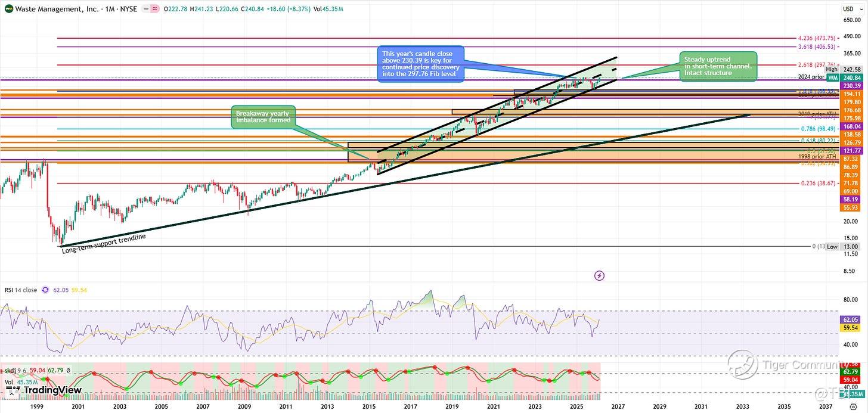Click the purple 58.19 price tag

tap(851, 199)
